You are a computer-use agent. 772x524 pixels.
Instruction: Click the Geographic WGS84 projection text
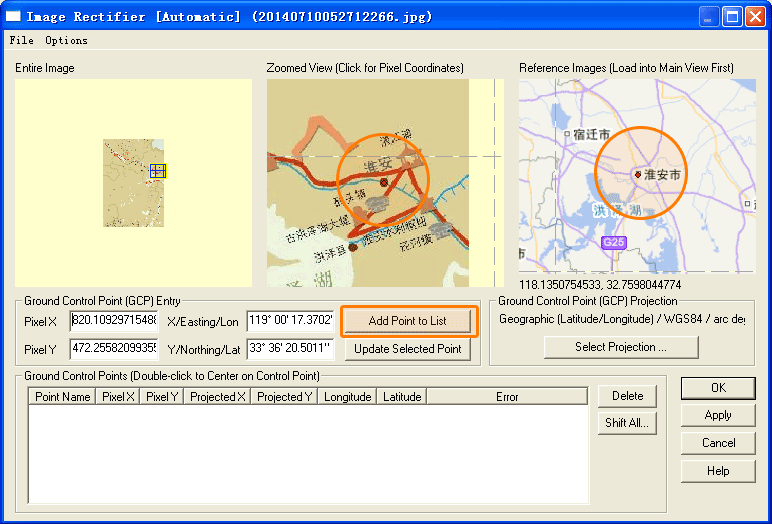622,319
